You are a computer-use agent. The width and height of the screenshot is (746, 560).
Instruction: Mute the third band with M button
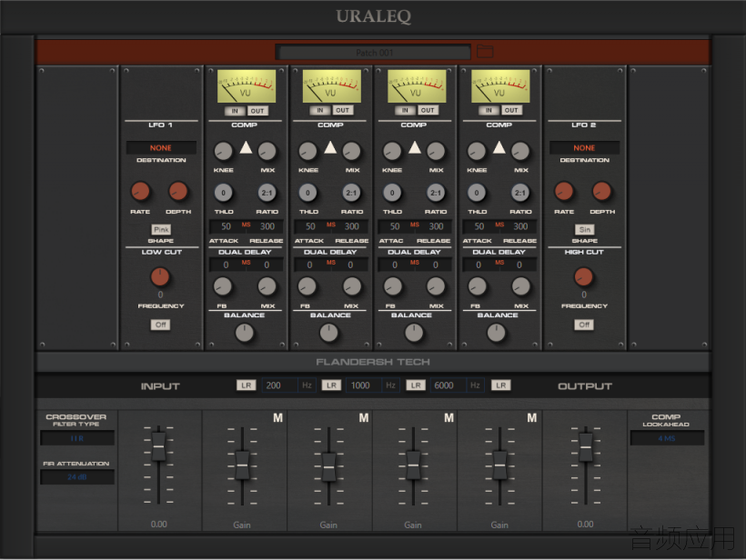[x=449, y=418]
